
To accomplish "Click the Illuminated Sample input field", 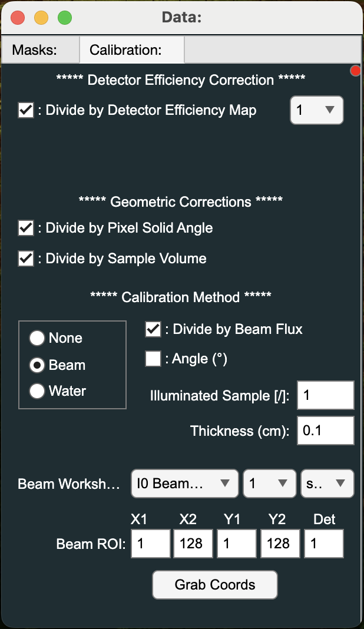I will coord(325,395).
